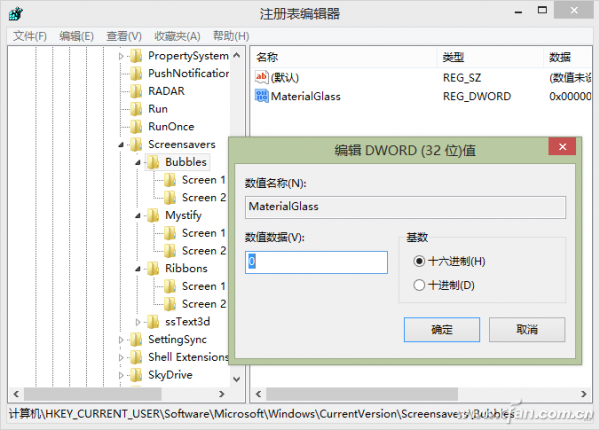Click the Bubbles folder icon
The width and height of the screenshot is (600, 430).
[153, 162]
